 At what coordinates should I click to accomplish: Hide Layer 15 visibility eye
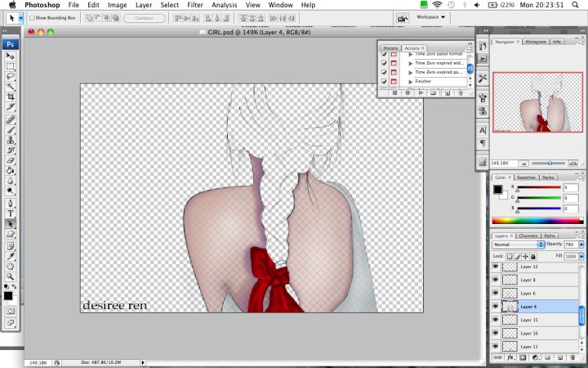pyautogui.click(x=496, y=320)
